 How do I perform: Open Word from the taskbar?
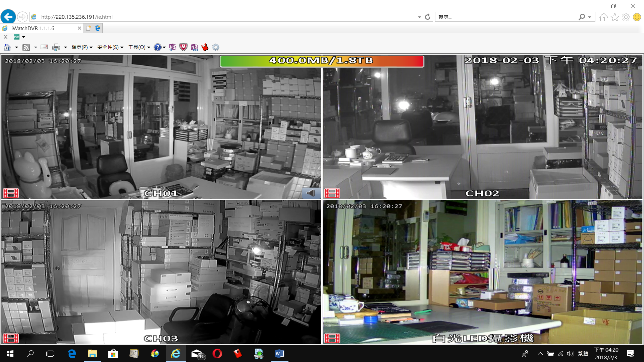point(279,354)
